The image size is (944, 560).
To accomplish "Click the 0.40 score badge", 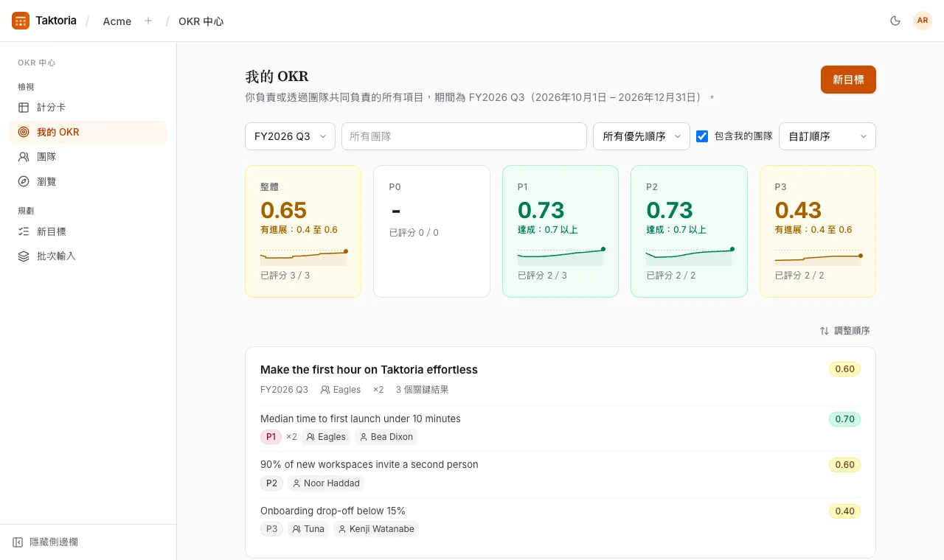I will point(844,511).
